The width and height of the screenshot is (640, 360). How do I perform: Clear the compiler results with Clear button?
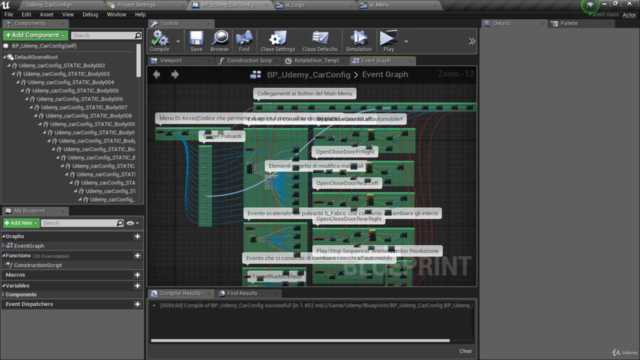tap(465, 351)
